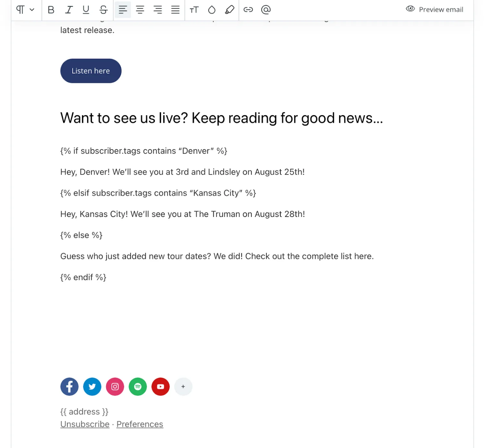Viewport: 484px width, 448px height.
Task: Toggle bold formatting
Action: click(51, 10)
